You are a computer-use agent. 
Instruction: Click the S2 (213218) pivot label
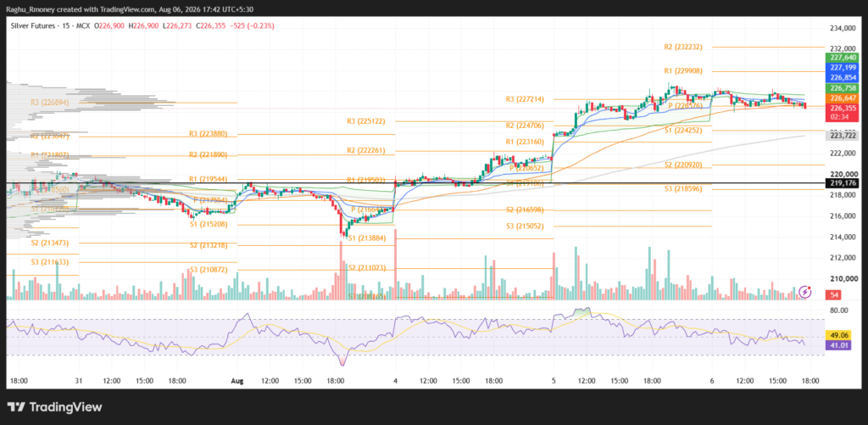pyautogui.click(x=209, y=245)
